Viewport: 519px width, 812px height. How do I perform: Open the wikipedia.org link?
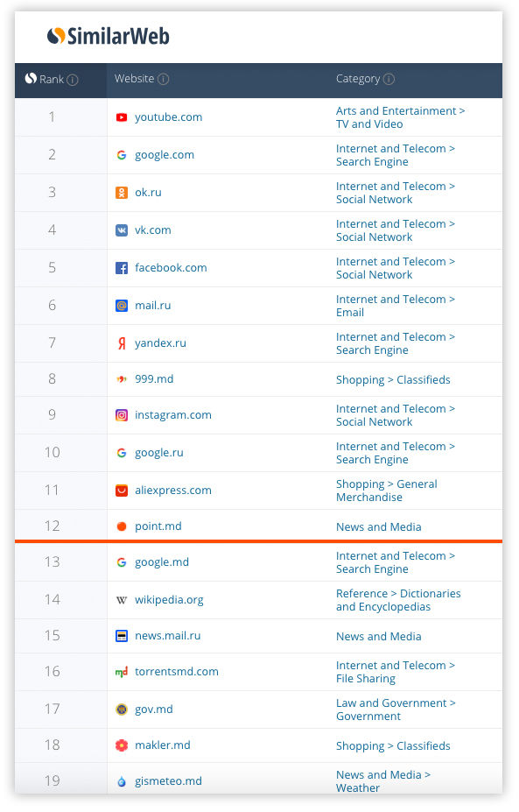[x=169, y=600]
